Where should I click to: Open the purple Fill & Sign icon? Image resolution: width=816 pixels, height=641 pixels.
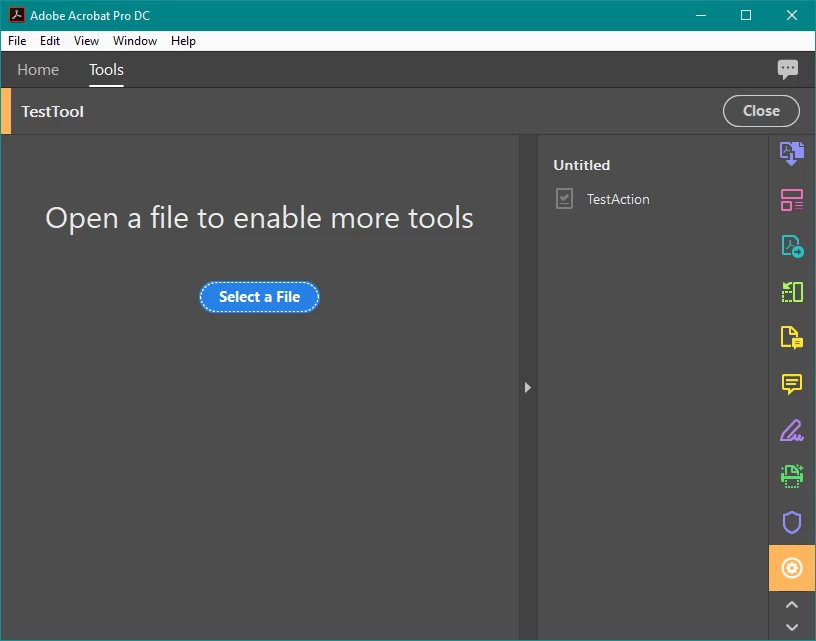pyautogui.click(x=792, y=430)
